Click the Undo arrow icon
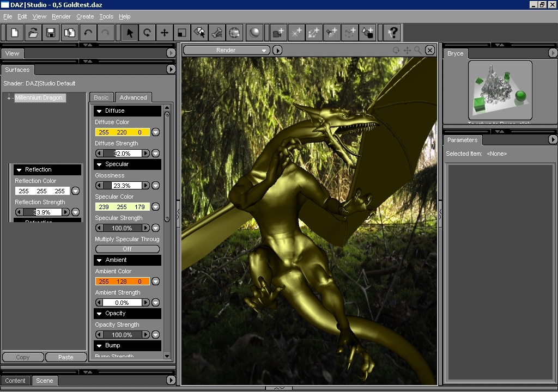Viewport: 558px width, 392px height. (88, 33)
